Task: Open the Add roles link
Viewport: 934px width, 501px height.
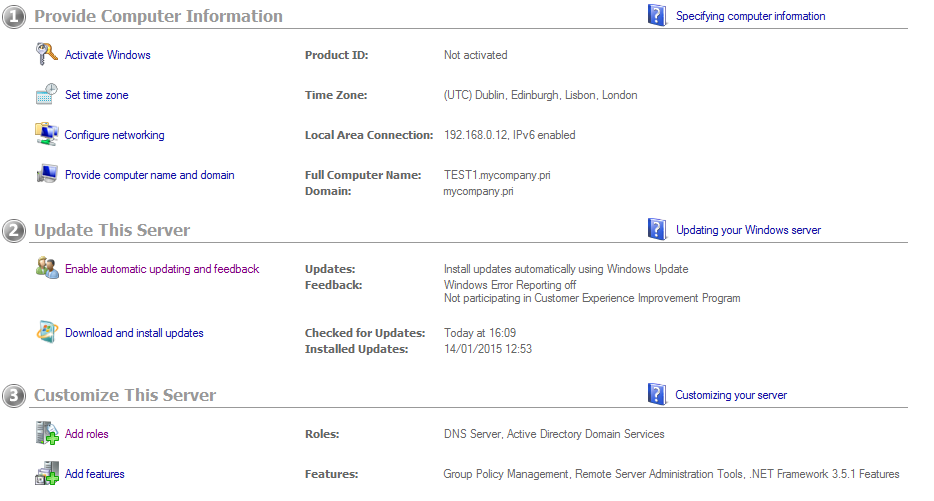Action: [86, 434]
